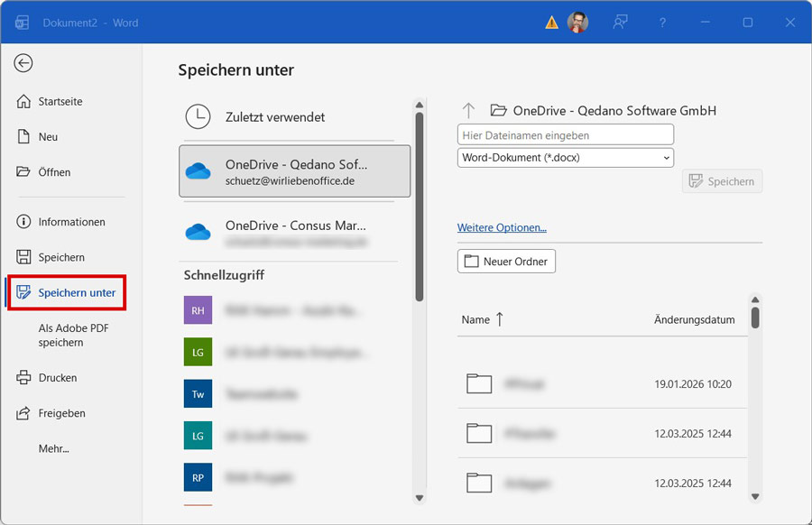Select Zuletzt verwendet location
This screenshot has height=525, width=812.
293,117
